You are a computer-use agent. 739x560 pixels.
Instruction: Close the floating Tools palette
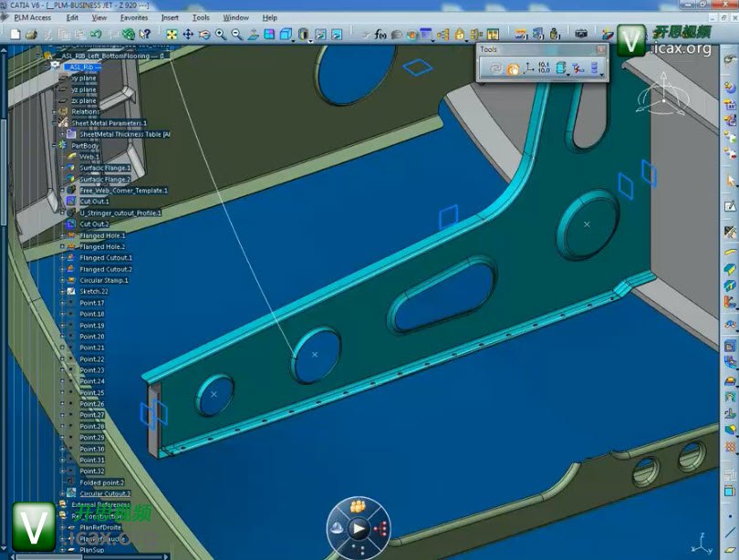tap(600, 50)
